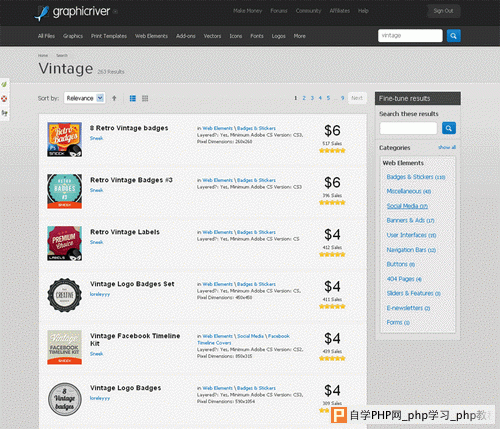Click show all in Categories
The image size is (500, 429).
tap(447, 147)
